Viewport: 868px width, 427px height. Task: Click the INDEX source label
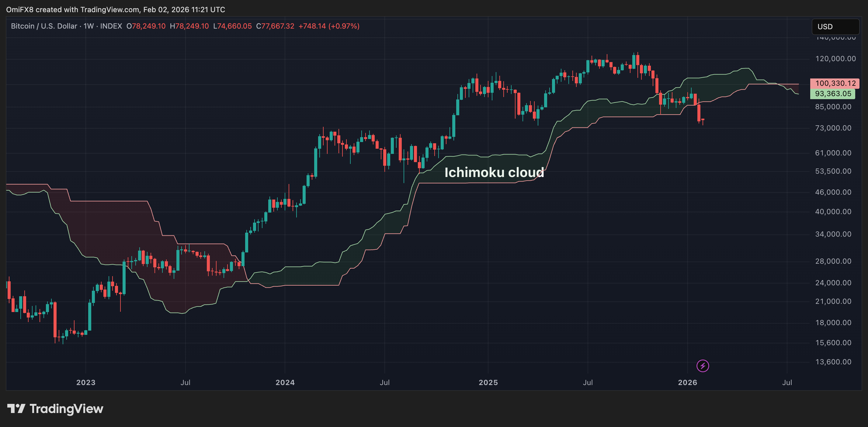pyautogui.click(x=111, y=26)
